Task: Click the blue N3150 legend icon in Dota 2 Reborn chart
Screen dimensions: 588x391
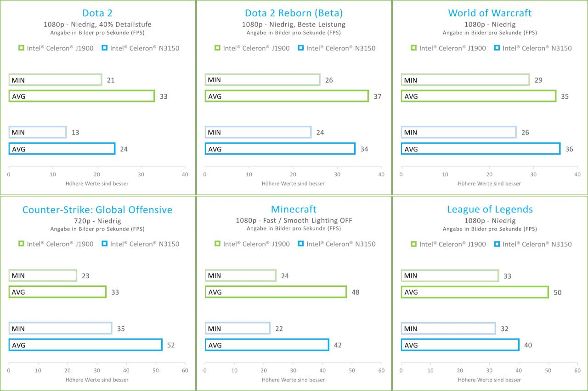Action: [300, 48]
